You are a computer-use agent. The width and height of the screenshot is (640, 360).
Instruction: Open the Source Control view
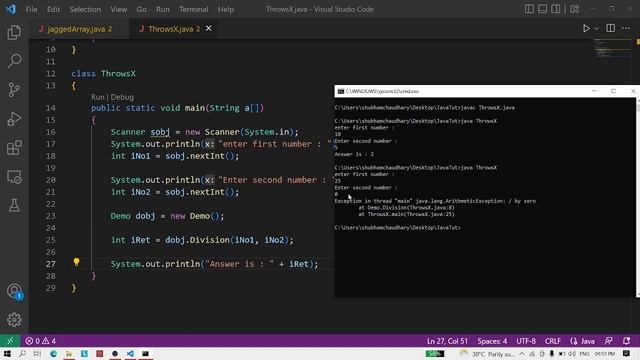point(14,90)
